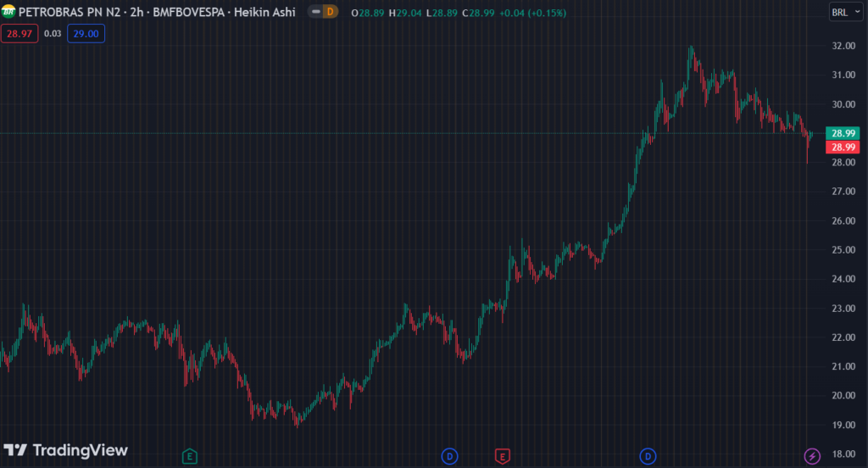Image resolution: width=868 pixels, height=468 pixels.
Task: Click the Heikin Ashi chart type text
Action: [264, 12]
